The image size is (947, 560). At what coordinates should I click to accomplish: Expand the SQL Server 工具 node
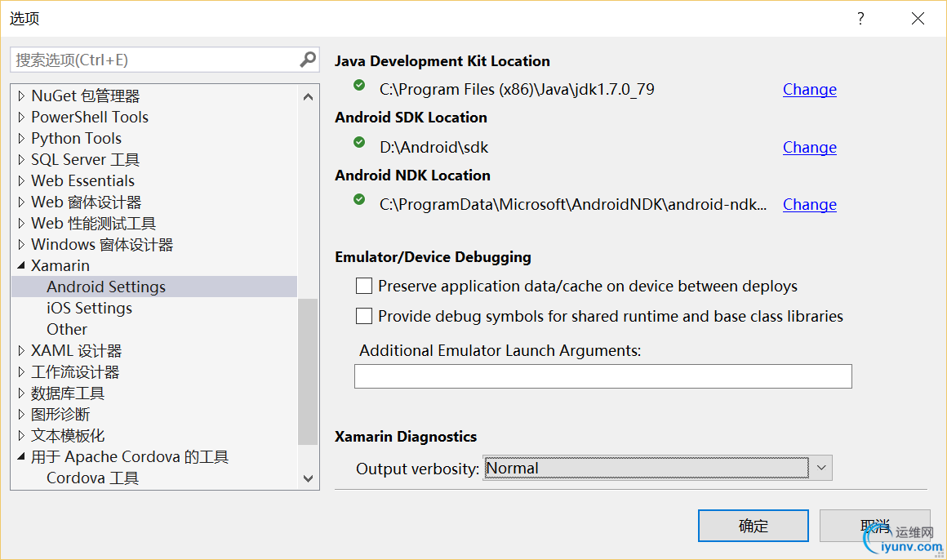pos(21,159)
